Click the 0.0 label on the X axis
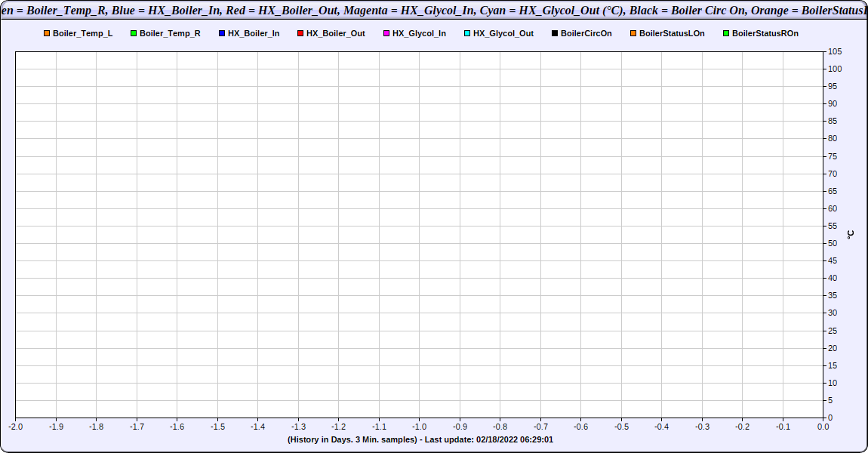 823,427
